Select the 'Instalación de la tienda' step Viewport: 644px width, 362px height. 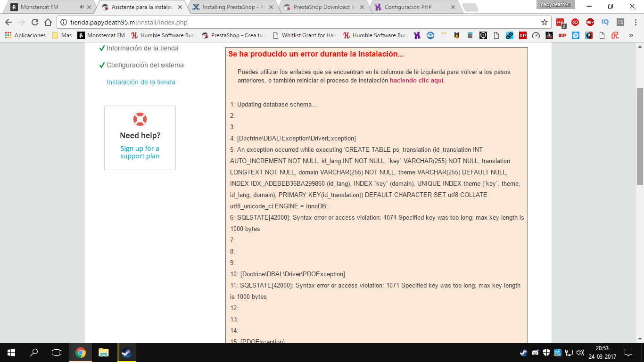click(141, 82)
